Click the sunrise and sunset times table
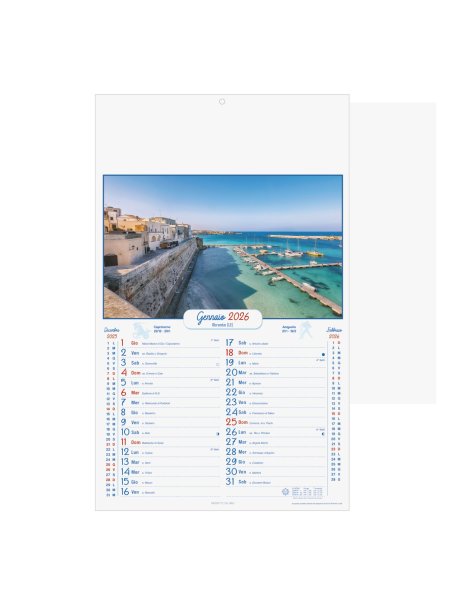 tap(307, 492)
